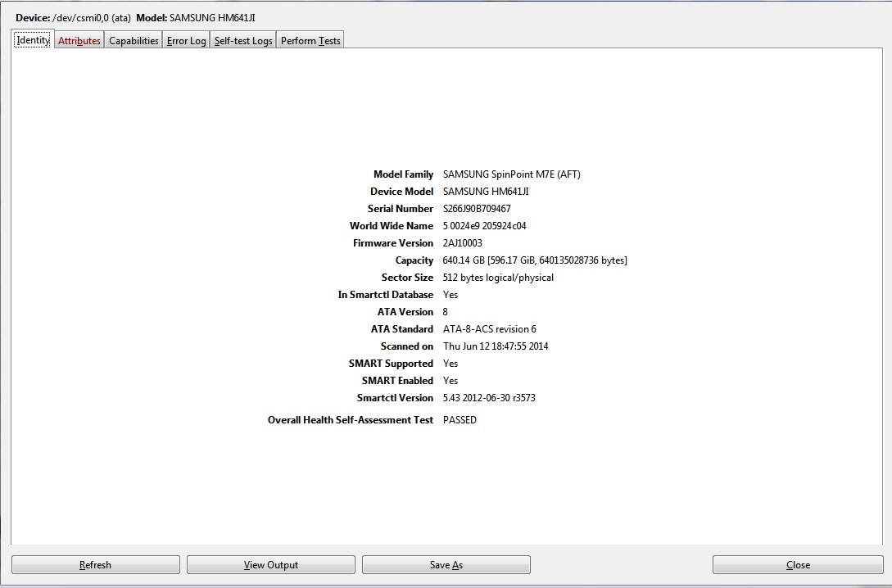The height and width of the screenshot is (588, 892).
Task: Click the Refresh button
Action: click(x=96, y=565)
